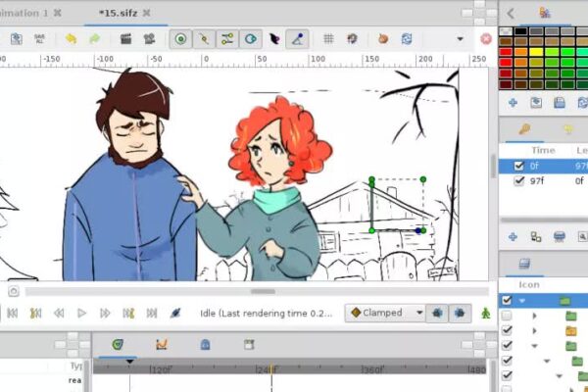
Task: Expand the selected top layer group
Action: 523,301
